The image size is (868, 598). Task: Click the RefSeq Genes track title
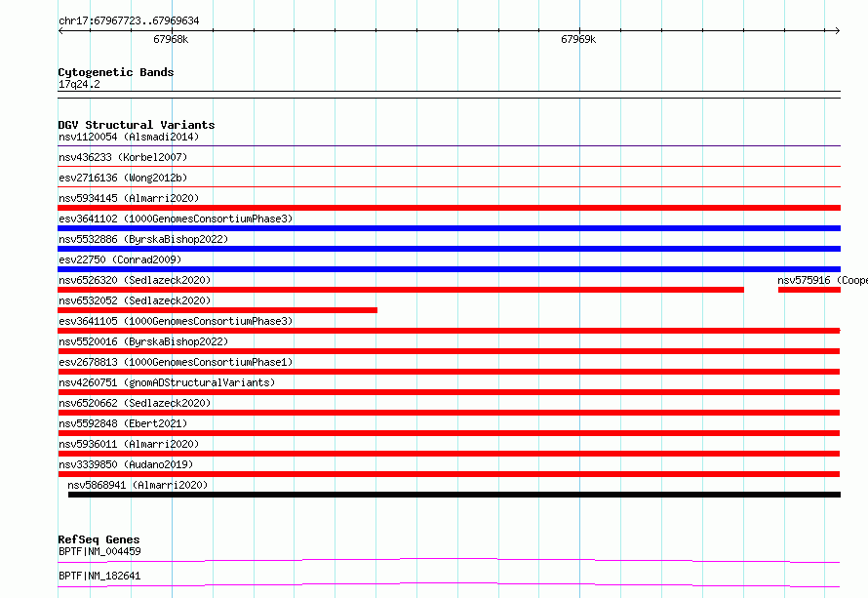pos(99,539)
